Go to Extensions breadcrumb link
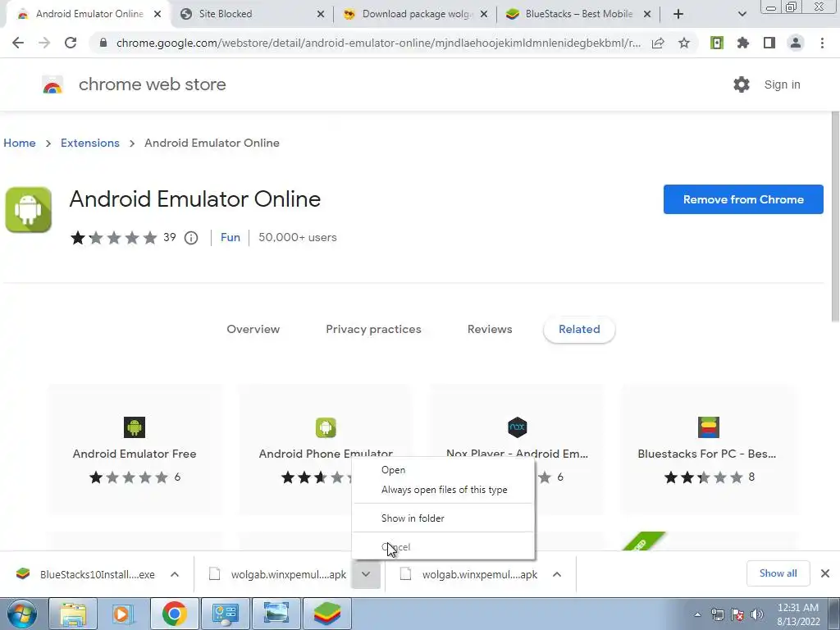The image size is (840, 630). coord(90,143)
